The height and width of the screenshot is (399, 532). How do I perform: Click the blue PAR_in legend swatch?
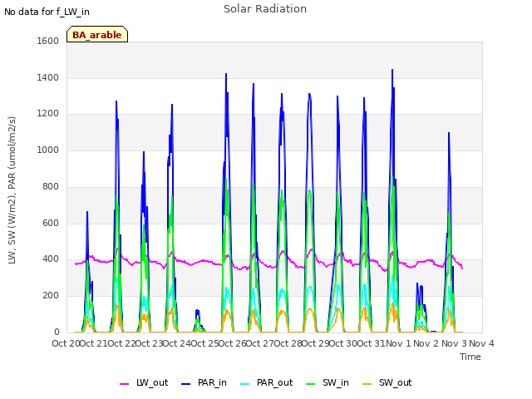(186, 384)
